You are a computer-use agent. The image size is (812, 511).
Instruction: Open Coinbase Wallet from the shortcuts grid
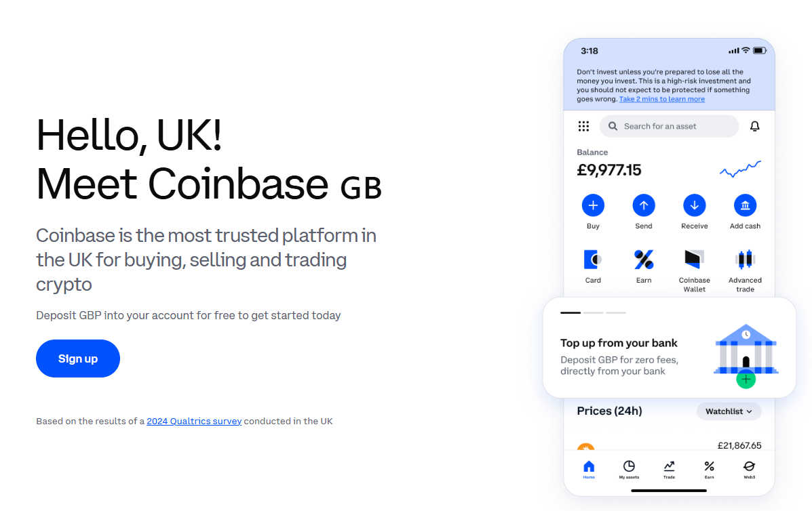tap(694, 259)
